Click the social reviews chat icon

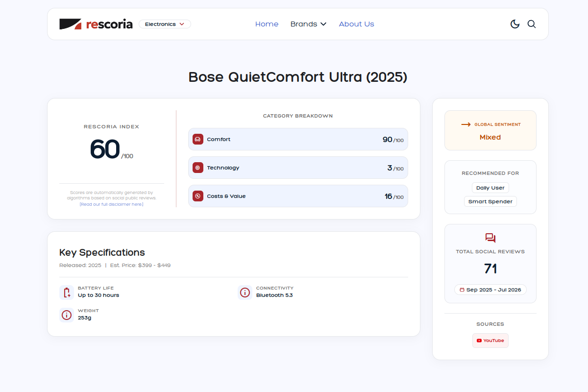[x=490, y=238]
